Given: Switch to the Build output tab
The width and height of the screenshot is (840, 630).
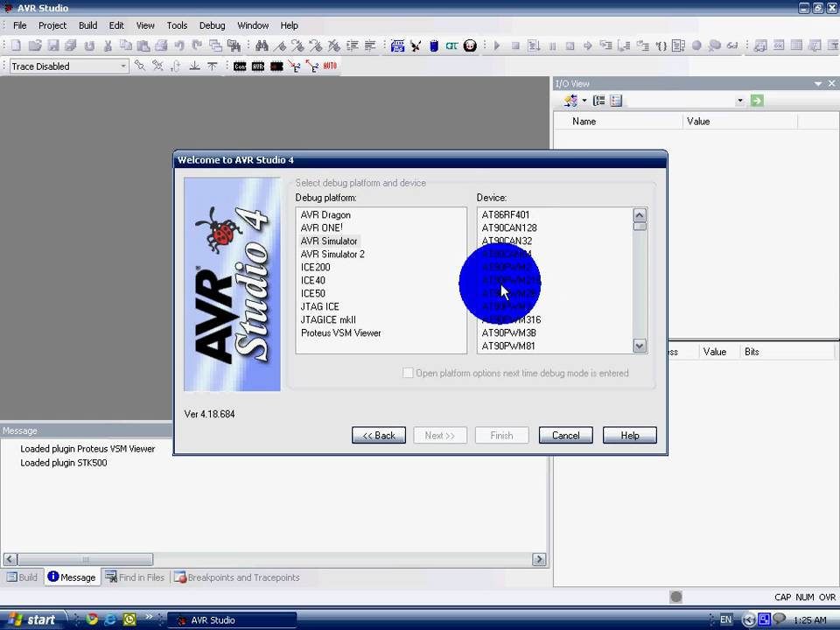Looking at the screenshot, I should (x=22, y=577).
